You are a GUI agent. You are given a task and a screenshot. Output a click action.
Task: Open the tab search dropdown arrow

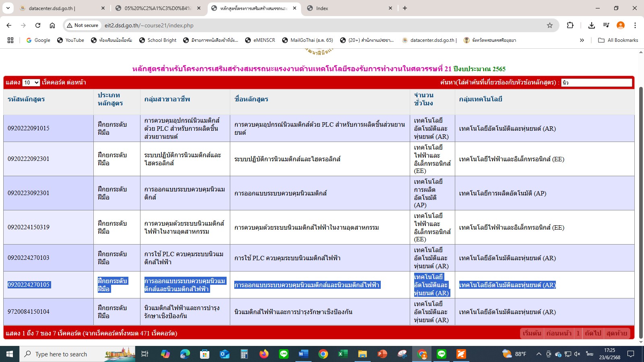(x=8, y=8)
